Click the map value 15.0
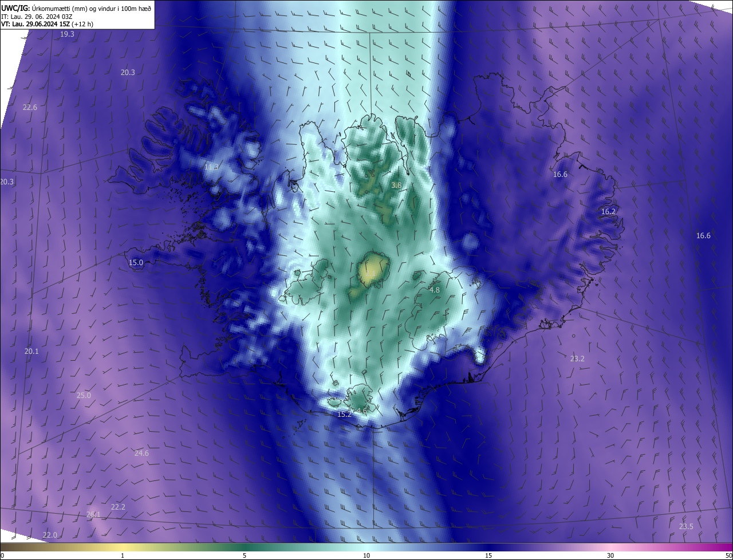 pyautogui.click(x=136, y=263)
